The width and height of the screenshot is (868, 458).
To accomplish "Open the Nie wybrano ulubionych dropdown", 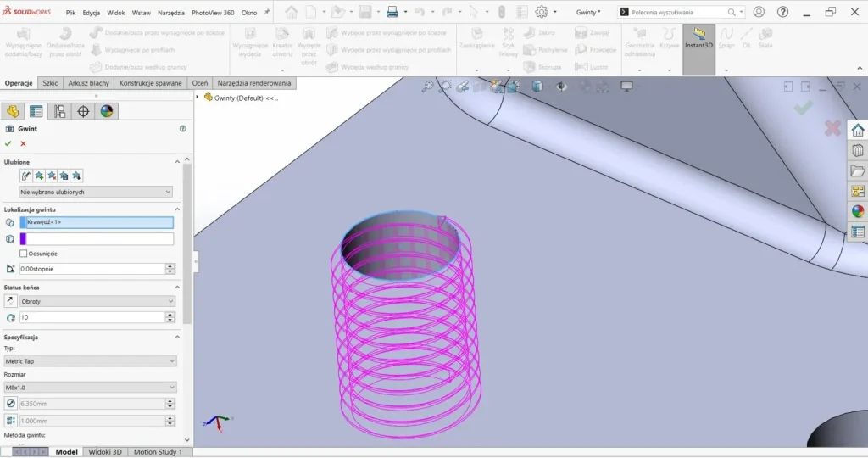I will 96,192.
